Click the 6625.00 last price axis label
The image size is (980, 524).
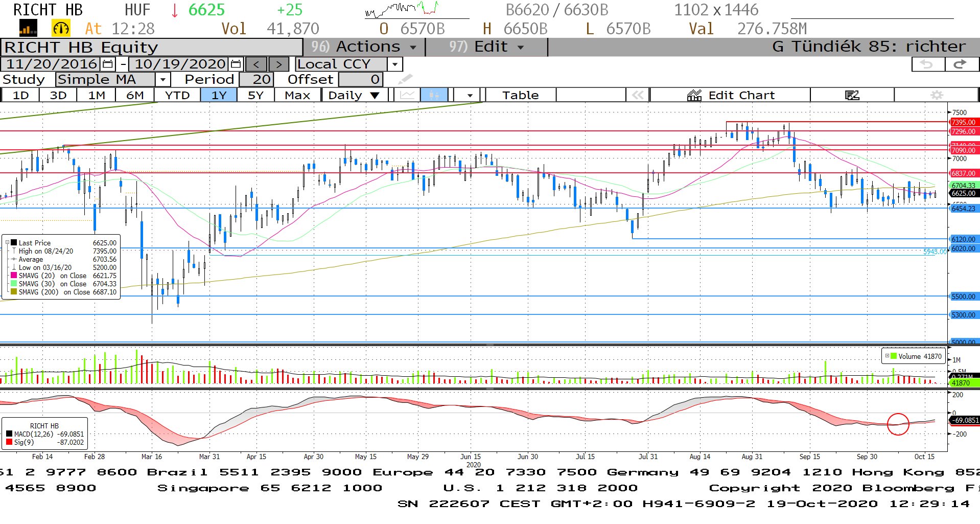click(964, 193)
